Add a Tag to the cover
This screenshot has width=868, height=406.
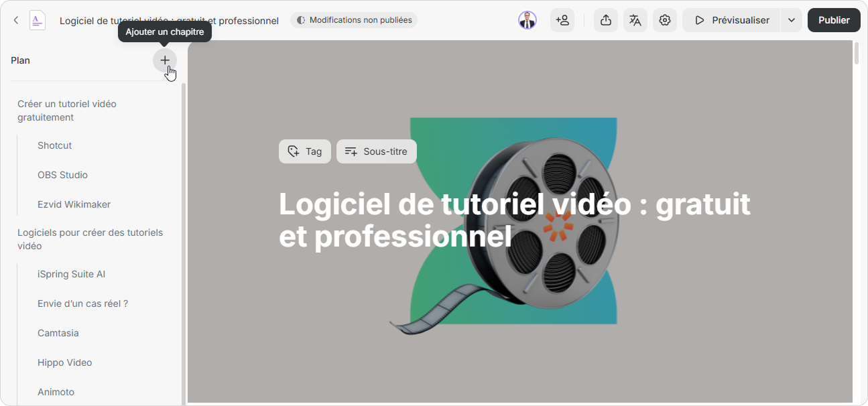pos(305,151)
